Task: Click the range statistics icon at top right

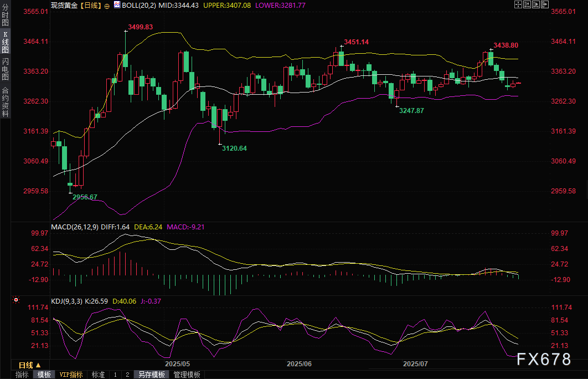Action: click(x=528, y=4)
